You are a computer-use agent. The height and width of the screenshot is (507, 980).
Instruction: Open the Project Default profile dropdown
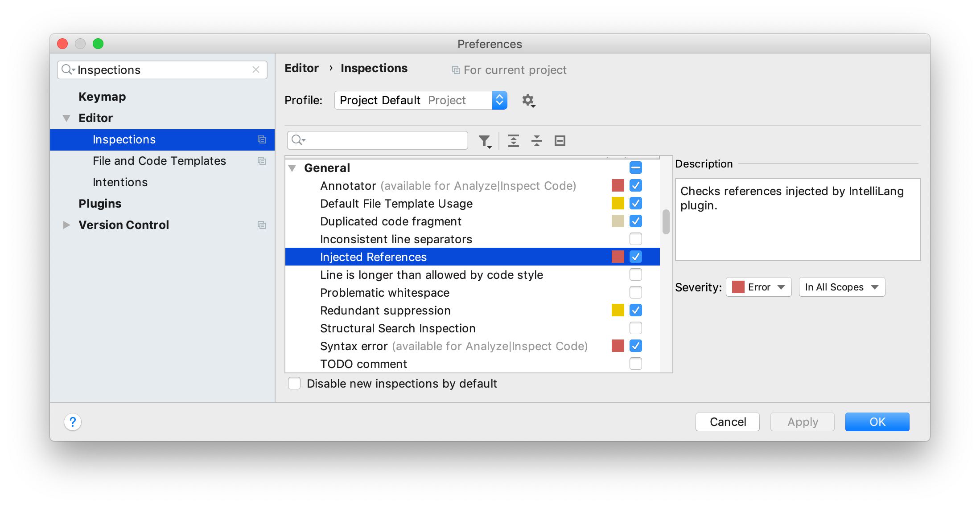[x=420, y=100]
